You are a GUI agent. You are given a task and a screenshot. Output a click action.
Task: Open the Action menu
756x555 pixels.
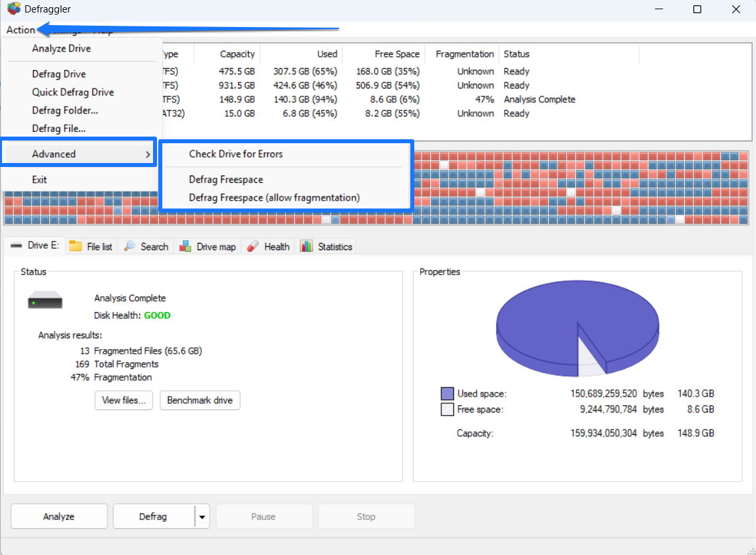pyautogui.click(x=20, y=30)
